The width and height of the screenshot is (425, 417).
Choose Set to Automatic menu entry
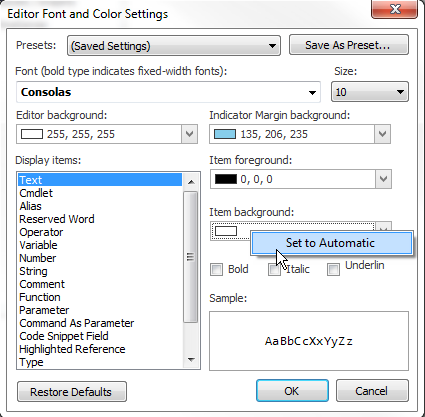coord(332,243)
